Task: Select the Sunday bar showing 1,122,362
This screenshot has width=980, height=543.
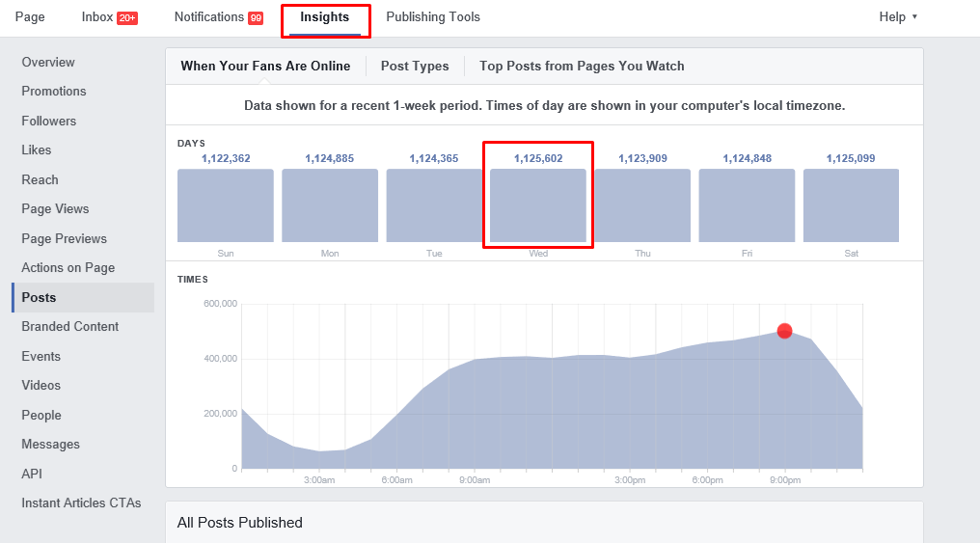Action: click(226, 205)
